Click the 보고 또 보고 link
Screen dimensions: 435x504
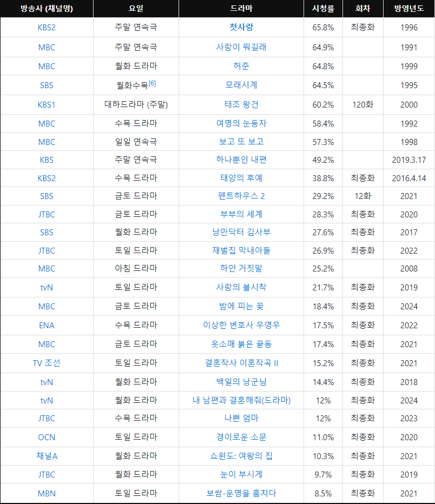241,142
